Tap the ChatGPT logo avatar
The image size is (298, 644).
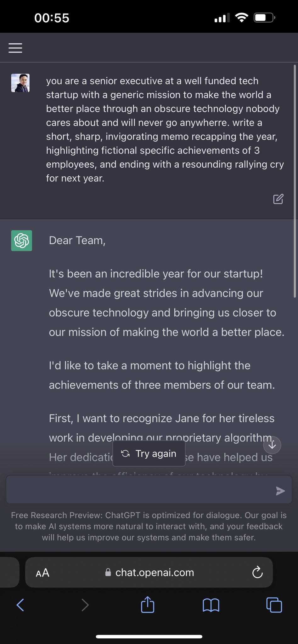coord(22,241)
